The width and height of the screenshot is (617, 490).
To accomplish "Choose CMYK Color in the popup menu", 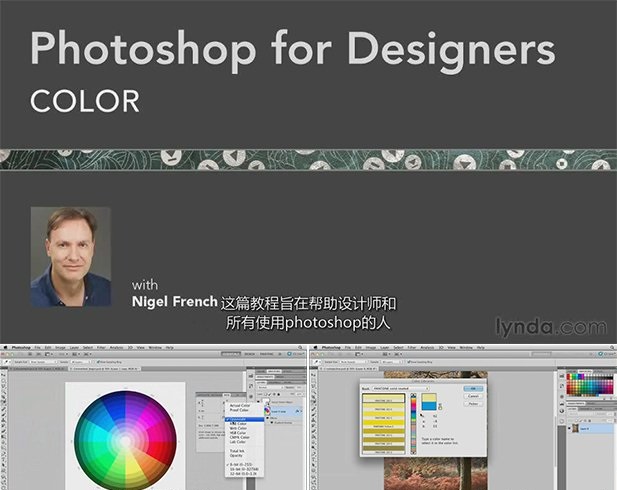I will (240, 438).
